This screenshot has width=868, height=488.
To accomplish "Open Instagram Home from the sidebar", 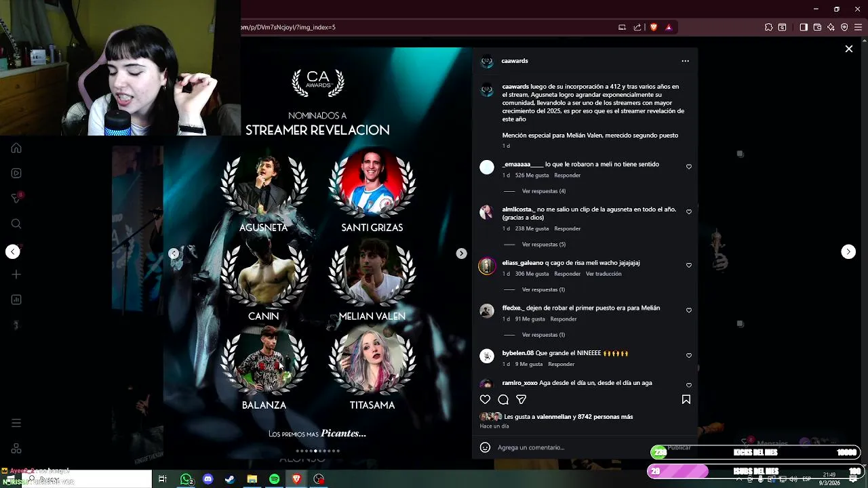I will 16,148.
